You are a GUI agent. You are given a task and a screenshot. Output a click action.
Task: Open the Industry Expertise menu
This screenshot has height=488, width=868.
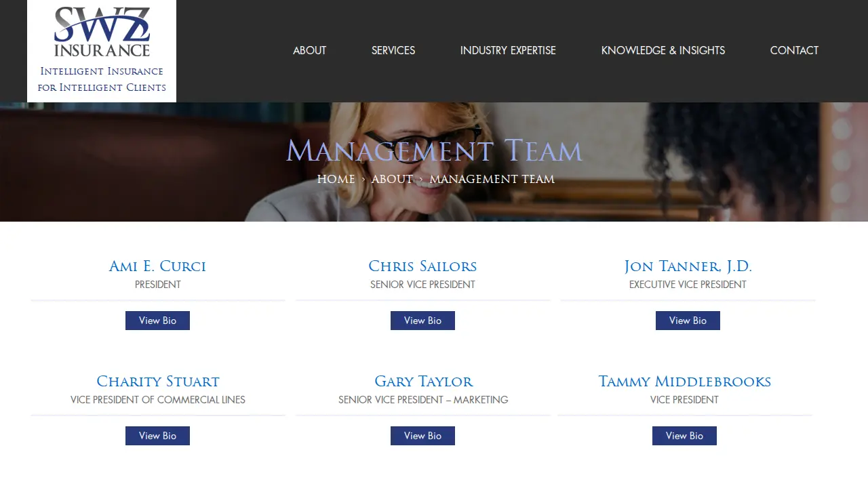click(x=508, y=50)
